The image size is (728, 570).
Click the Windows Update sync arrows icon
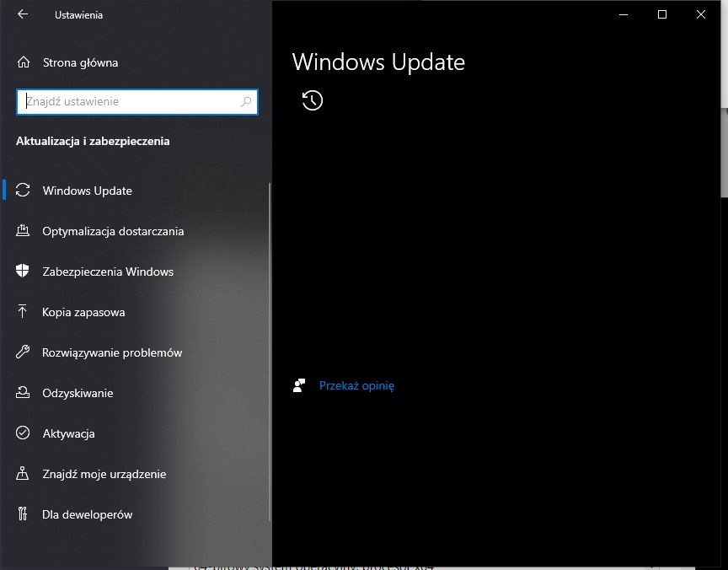(23, 190)
